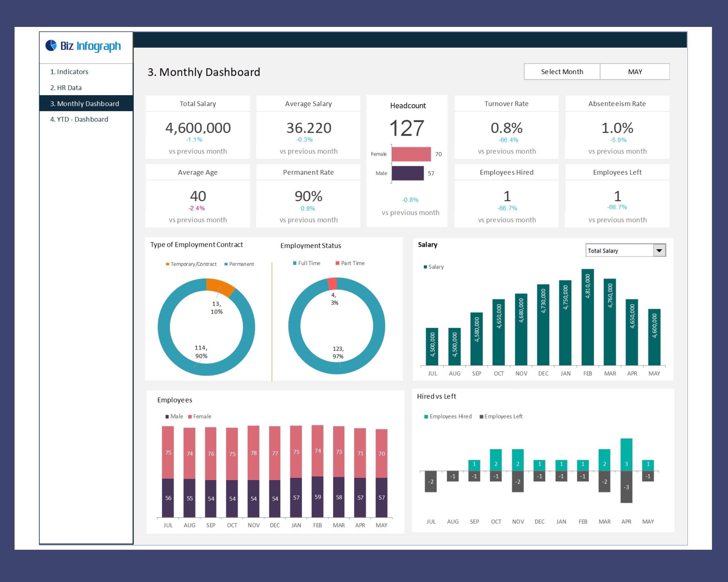Click the Employees Hired legend entry
This screenshot has height=582, width=728.
point(448,416)
